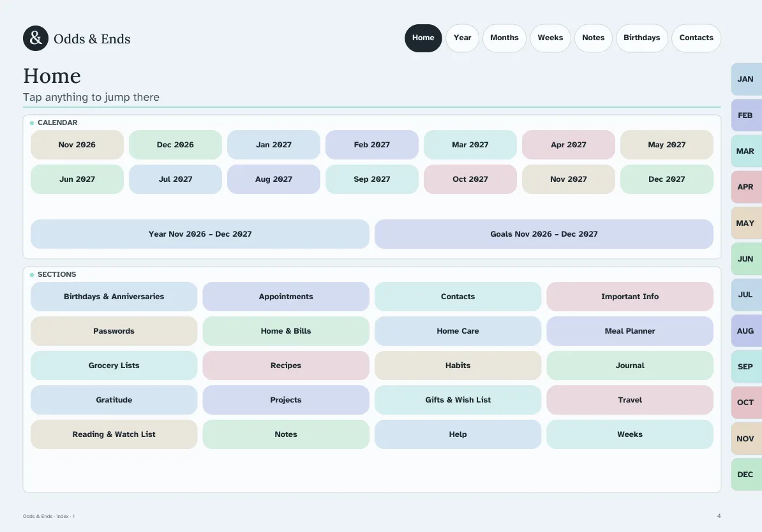This screenshot has width=762, height=532.
Task: Switch to the Year tab
Action: tap(462, 38)
